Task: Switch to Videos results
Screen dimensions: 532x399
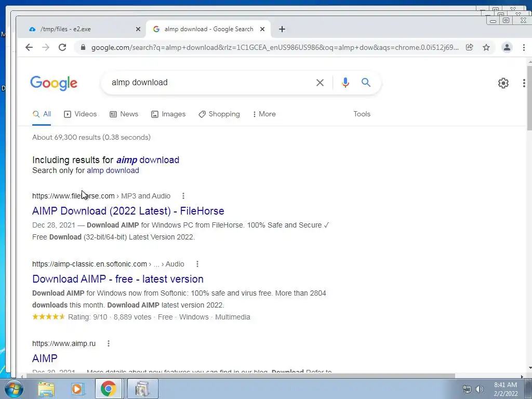Action: 81,114
